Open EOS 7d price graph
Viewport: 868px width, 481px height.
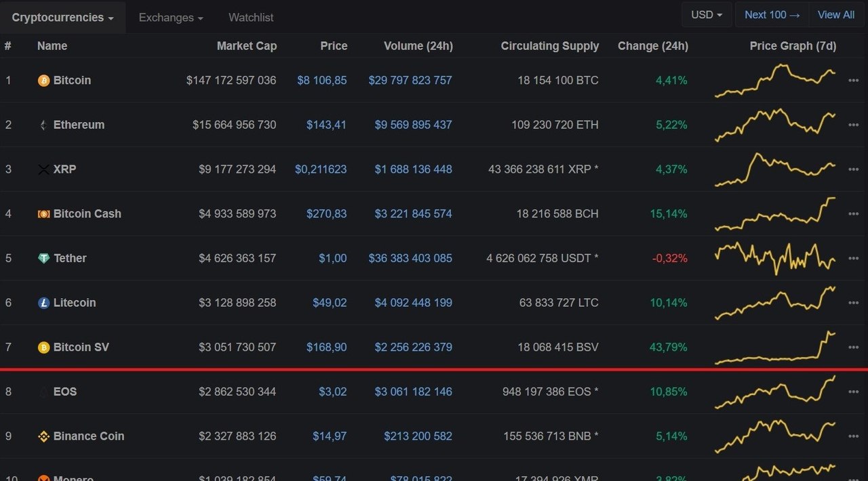click(775, 392)
